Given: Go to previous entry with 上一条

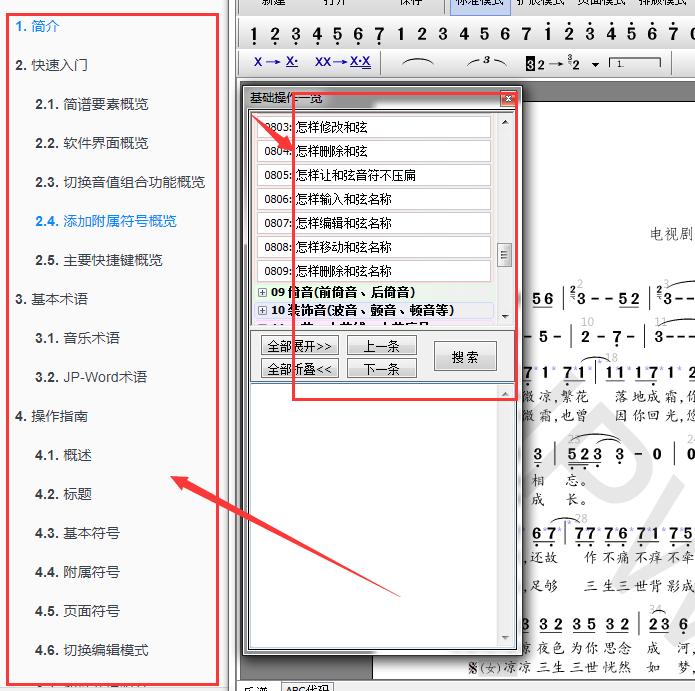Looking at the screenshot, I should [x=382, y=345].
